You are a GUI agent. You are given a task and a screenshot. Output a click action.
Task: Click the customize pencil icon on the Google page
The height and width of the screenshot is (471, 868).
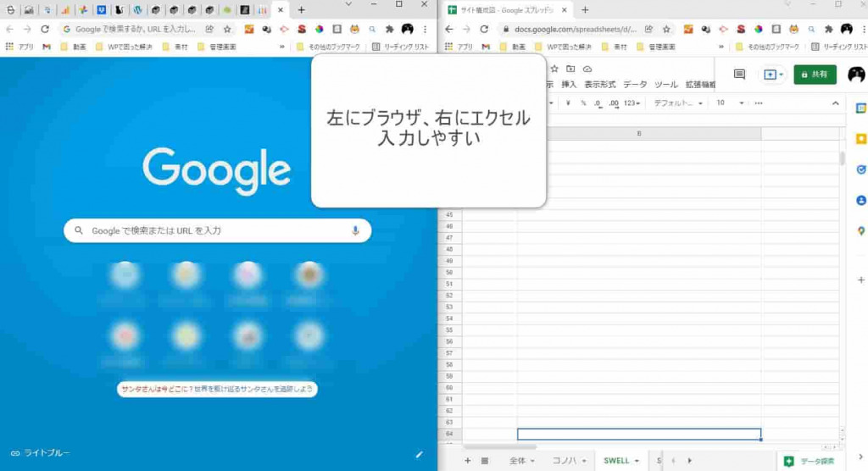(419, 454)
